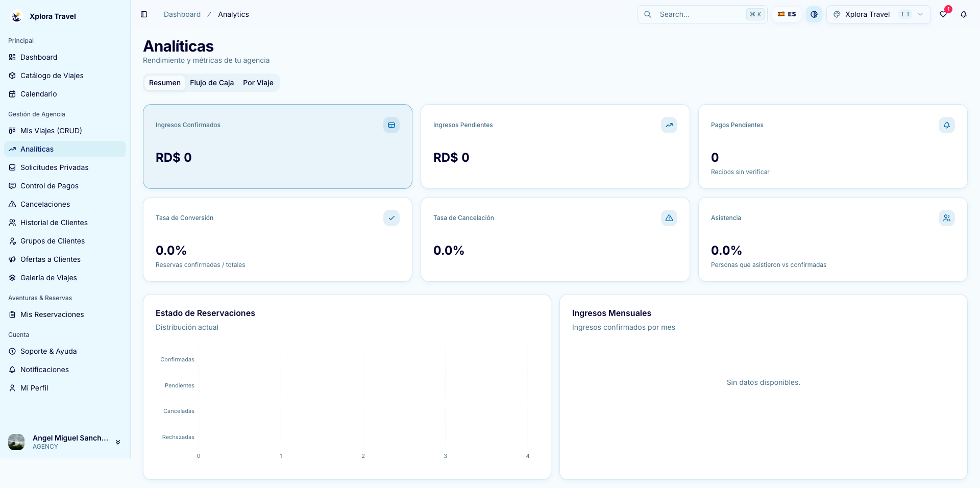Switch to the Por Viaje tab
Screen dimensions: 980x488
[x=258, y=83]
